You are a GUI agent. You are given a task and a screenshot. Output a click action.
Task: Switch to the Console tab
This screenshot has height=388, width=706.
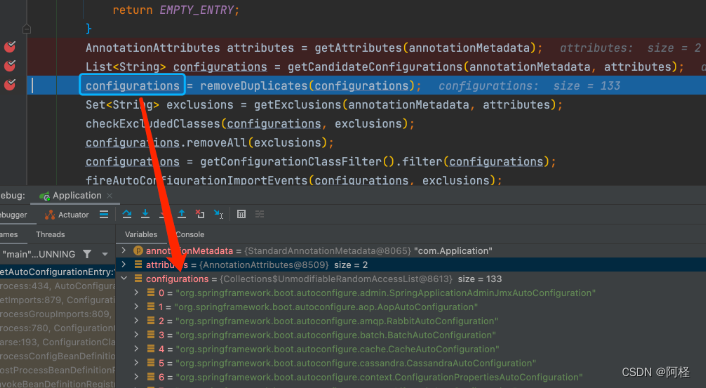tap(190, 235)
